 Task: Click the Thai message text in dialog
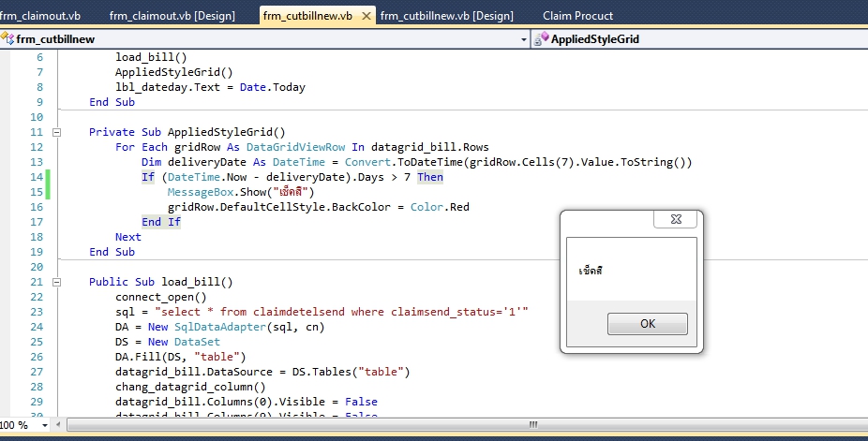click(x=591, y=271)
